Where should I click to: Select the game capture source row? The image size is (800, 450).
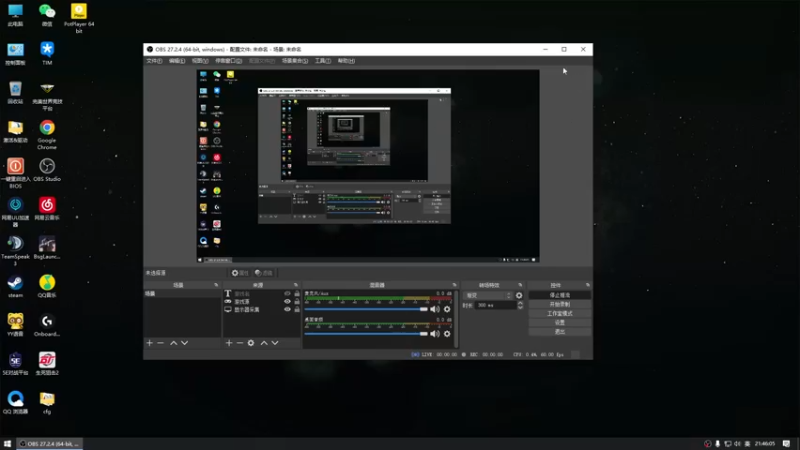[x=261, y=302]
